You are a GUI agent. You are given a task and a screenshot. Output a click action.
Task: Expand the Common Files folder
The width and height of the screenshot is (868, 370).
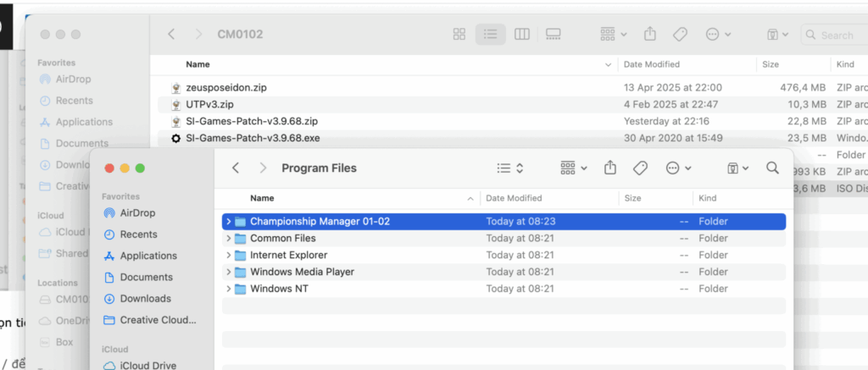(x=229, y=239)
